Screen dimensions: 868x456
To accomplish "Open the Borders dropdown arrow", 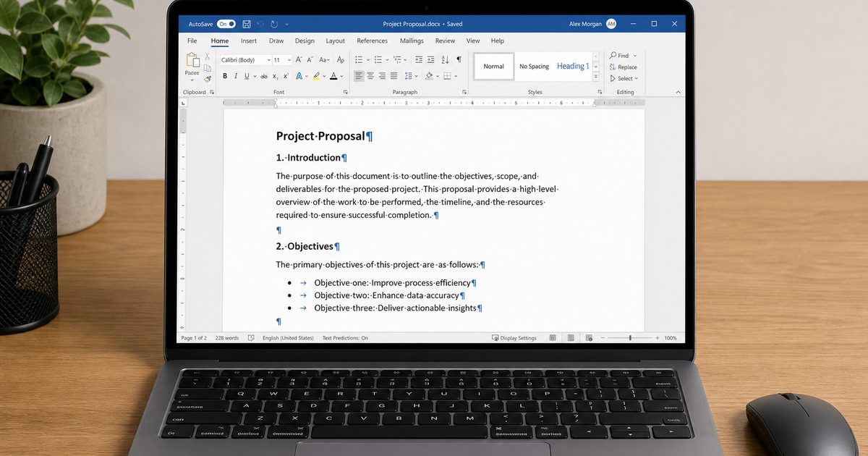I will (x=456, y=76).
